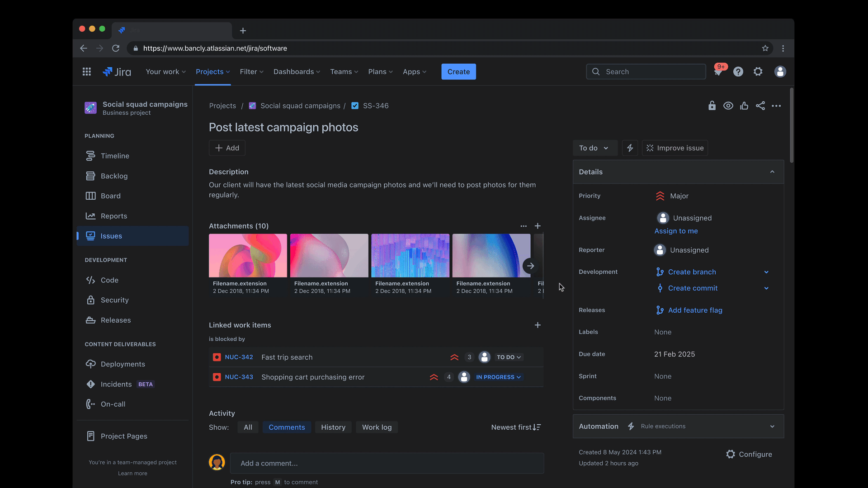The height and width of the screenshot is (488, 868).
Task: Reload the browser page
Action: 116,48
